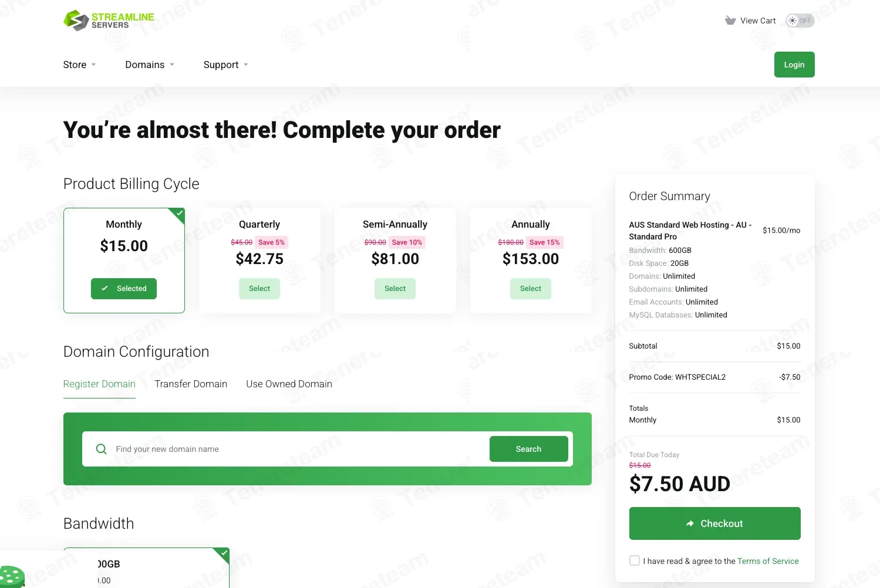Click the green Login button
The image size is (880, 588).
(794, 65)
